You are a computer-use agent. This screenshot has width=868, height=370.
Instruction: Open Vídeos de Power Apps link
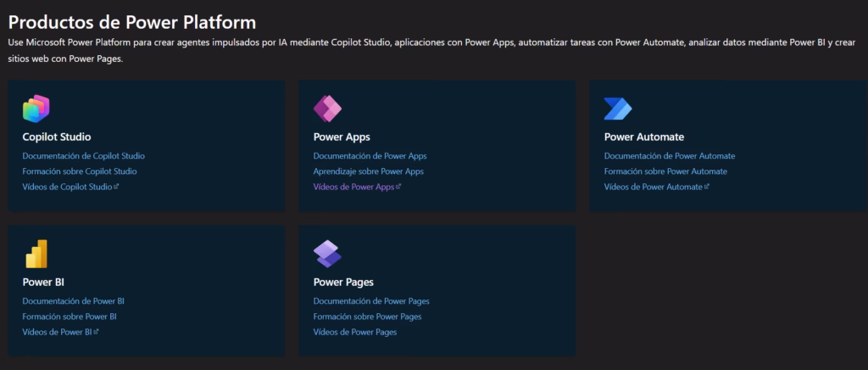coord(353,187)
